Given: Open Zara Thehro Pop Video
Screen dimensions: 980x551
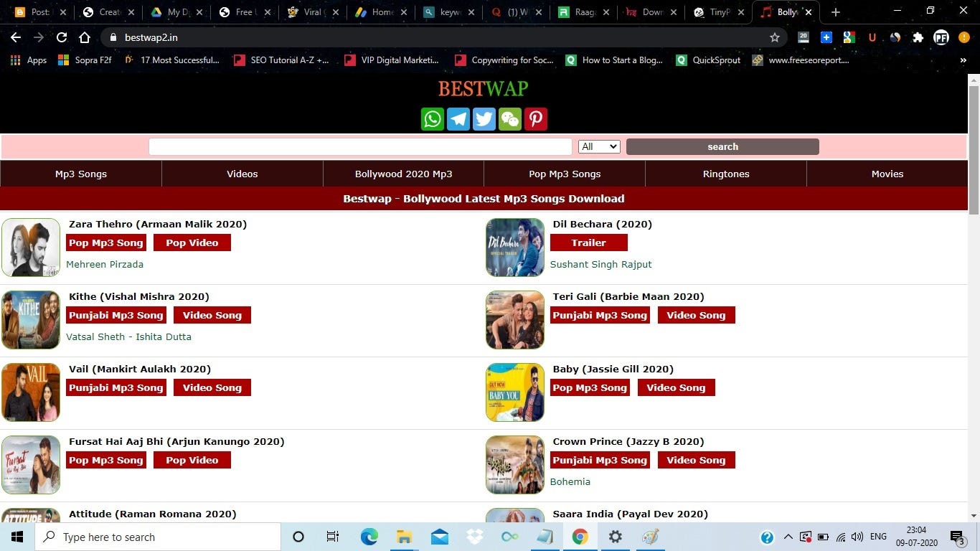Looking at the screenshot, I should pos(192,242).
